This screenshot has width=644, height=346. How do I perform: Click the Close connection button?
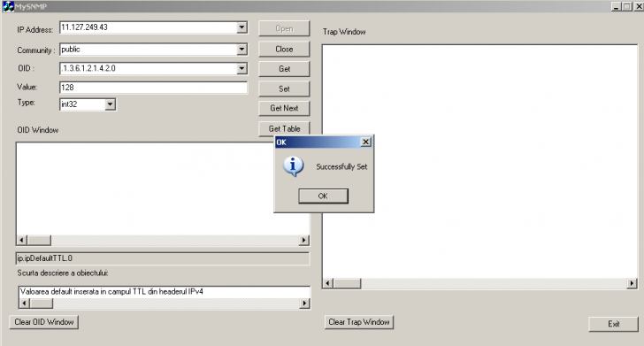(284, 49)
